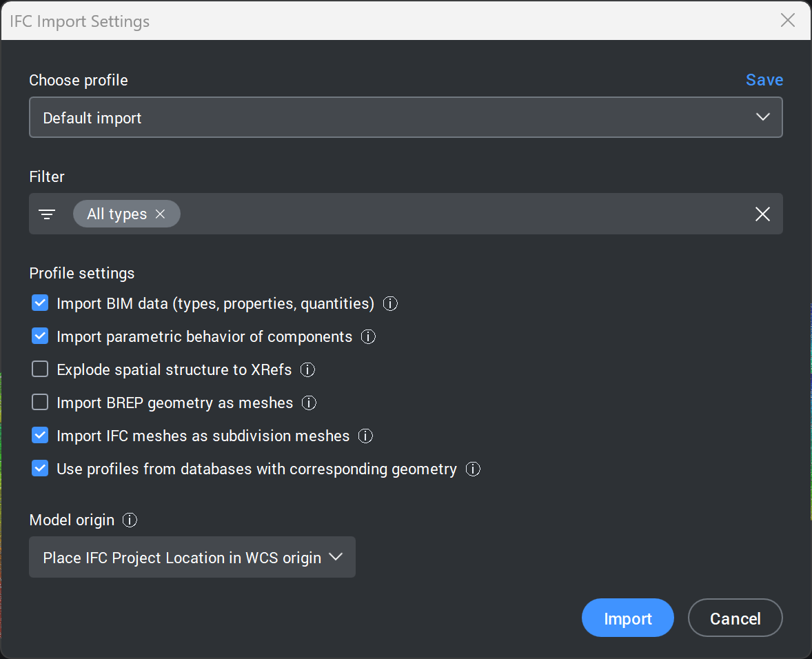Click info icon for BREP geometry option
This screenshot has height=659, width=812.
(x=309, y=403)
